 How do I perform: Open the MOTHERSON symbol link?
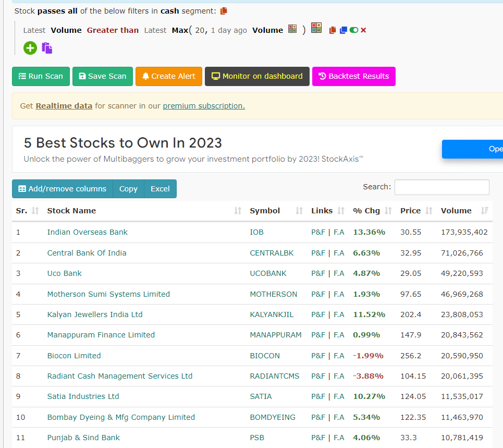coord(273,294)
